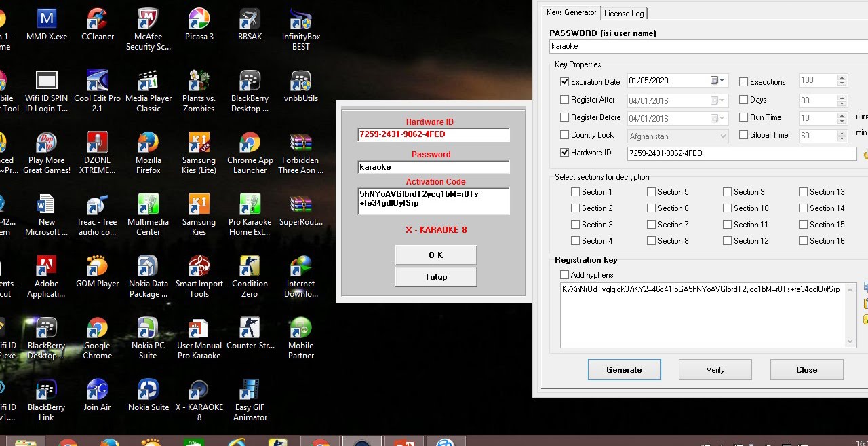Open Media Player Classic shortcut
868x446 pixels.
click(x=149, y=91)
